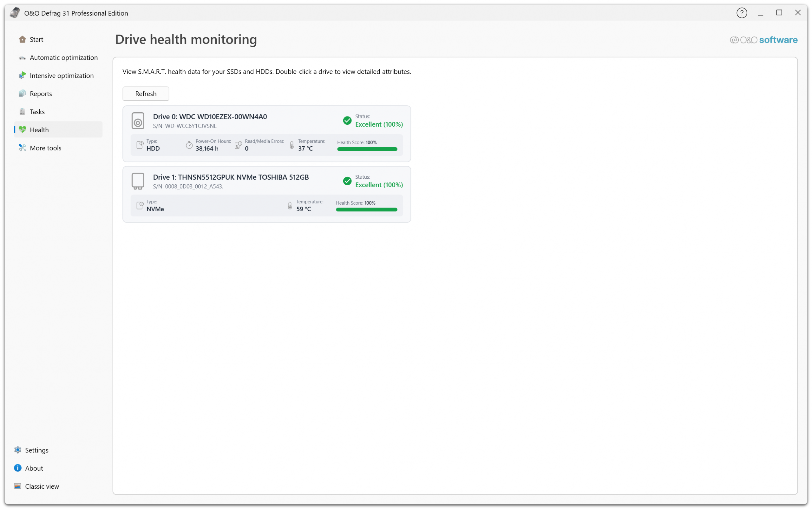Open the O&O software logo link

click(x=763, y=40)
